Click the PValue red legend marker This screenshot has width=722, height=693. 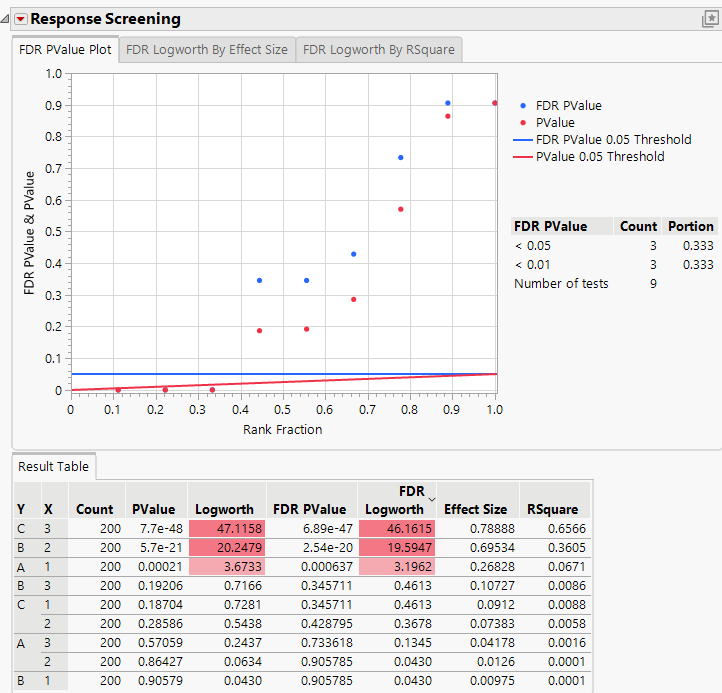(x=523, y=123)
